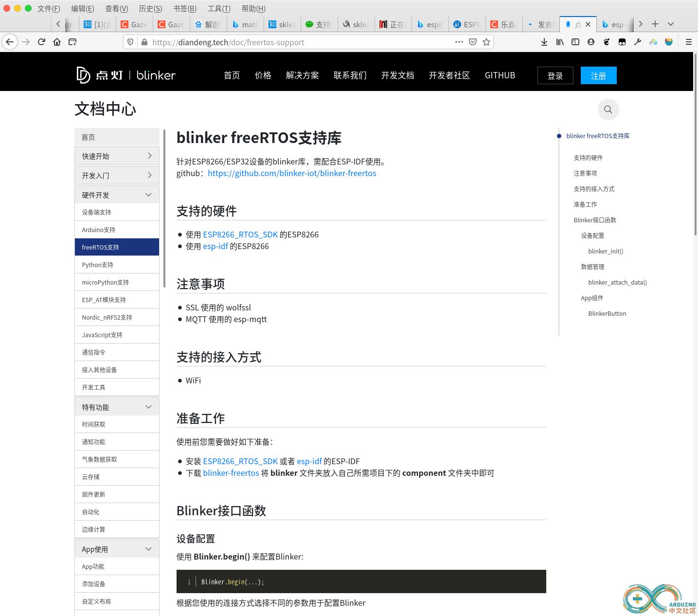This screenshot has height=616, width=698.
Task: Select Arduino支持 in sidebar
Action: [117, 230]
